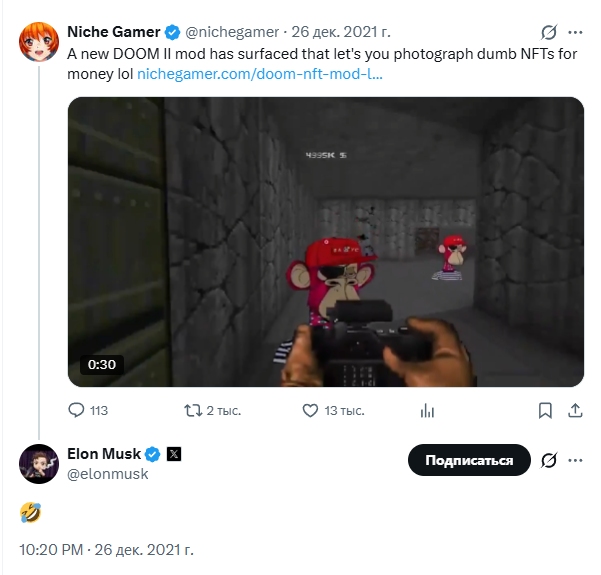Click the X affiliation badge beside Elon Musk

[174, 454]
